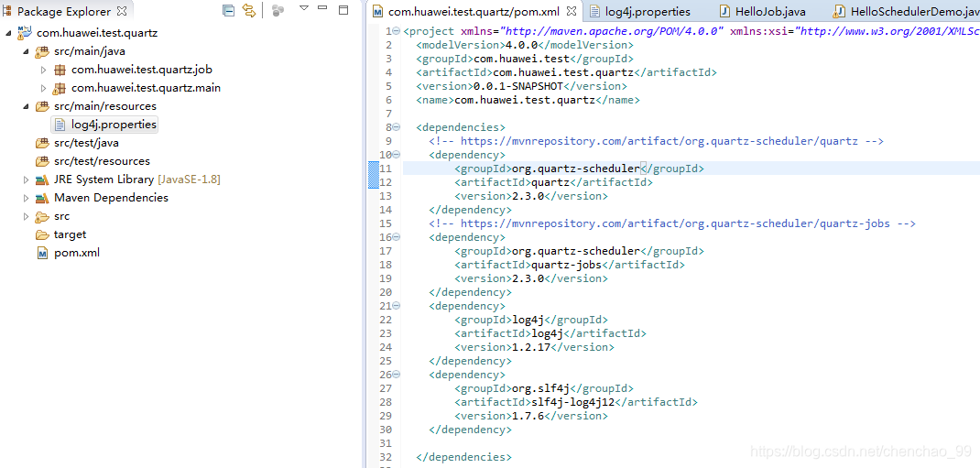Viewport: 980px width, 468px height.
Task: Click the JavaSE-1.8 label
Action: coord(189,180)
